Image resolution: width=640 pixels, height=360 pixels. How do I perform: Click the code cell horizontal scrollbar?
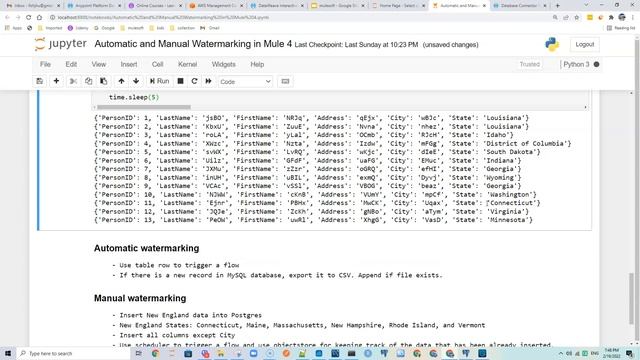143,107
